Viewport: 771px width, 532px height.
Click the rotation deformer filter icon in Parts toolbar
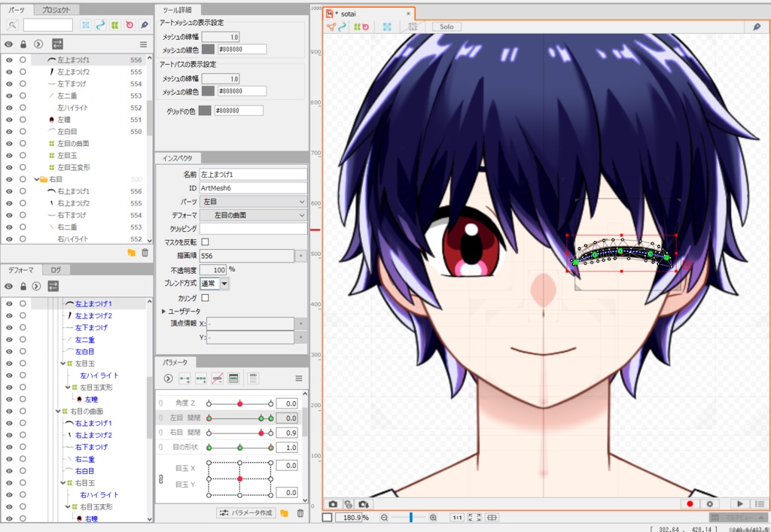tap(130, 25)
